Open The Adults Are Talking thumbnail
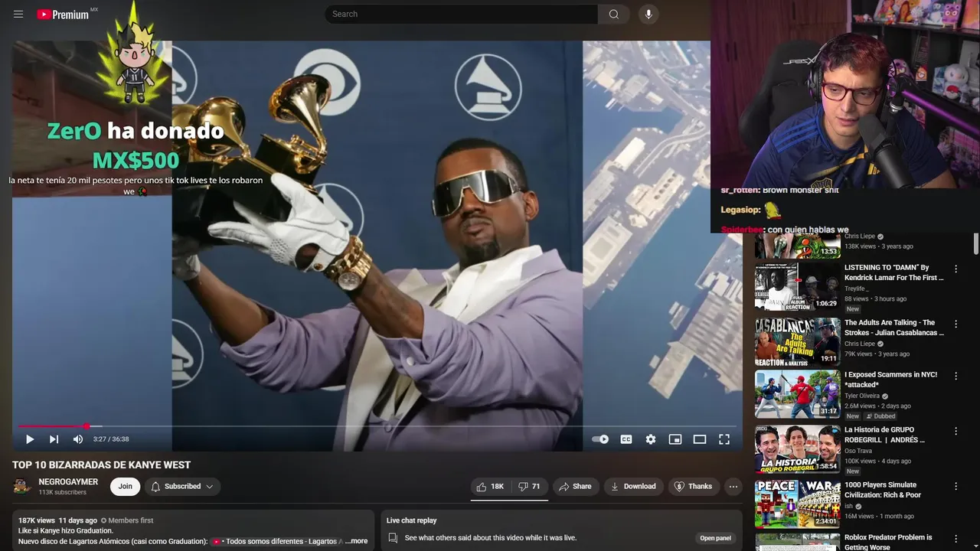 pyautogui.click(x=797, y=342)
